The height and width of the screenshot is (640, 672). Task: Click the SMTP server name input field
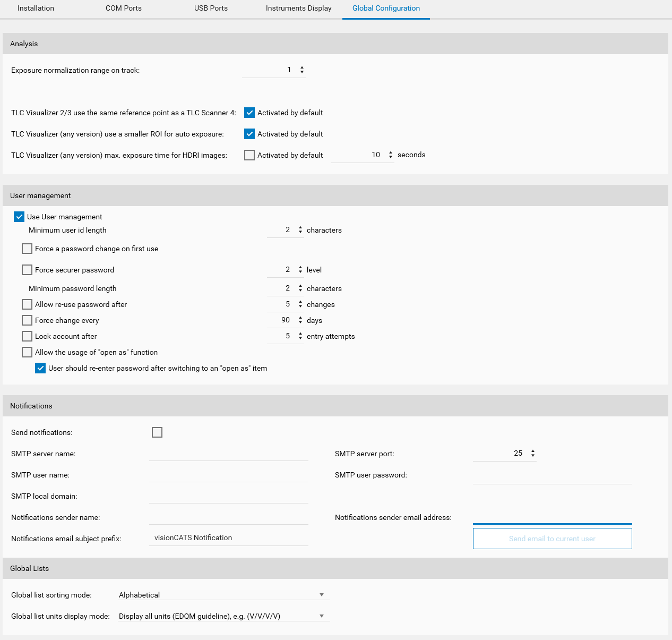228,454
